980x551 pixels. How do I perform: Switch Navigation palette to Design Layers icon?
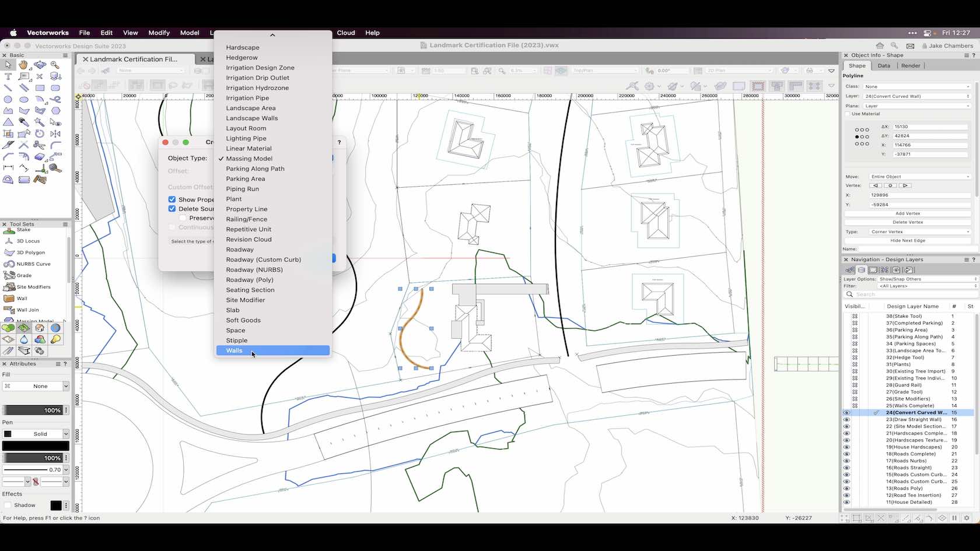(861, 270)
